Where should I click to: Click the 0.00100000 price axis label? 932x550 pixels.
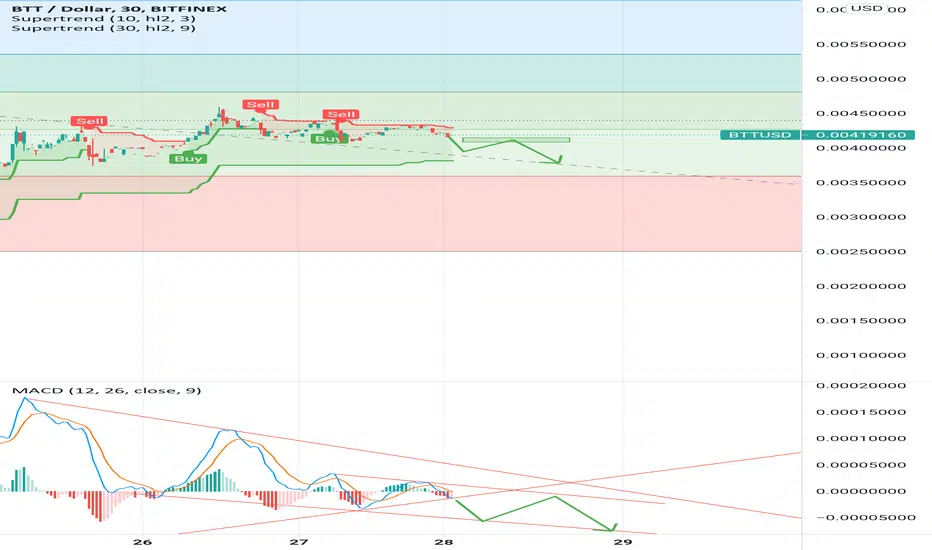861,355
